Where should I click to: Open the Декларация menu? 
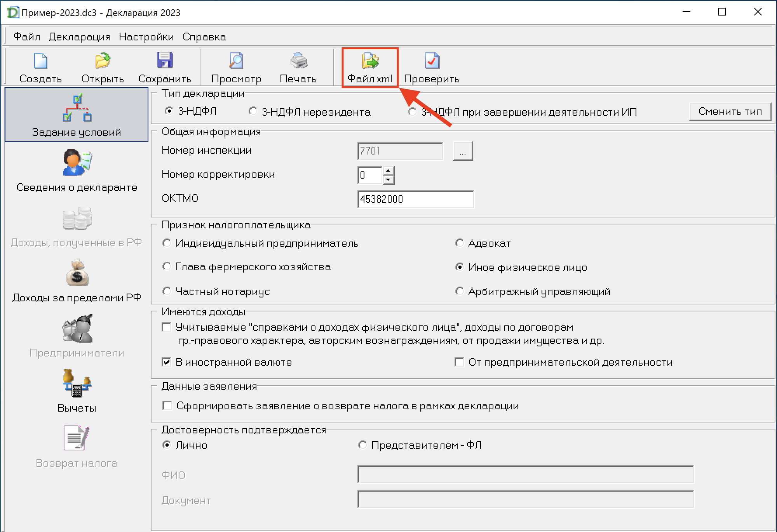pos(79,37)
